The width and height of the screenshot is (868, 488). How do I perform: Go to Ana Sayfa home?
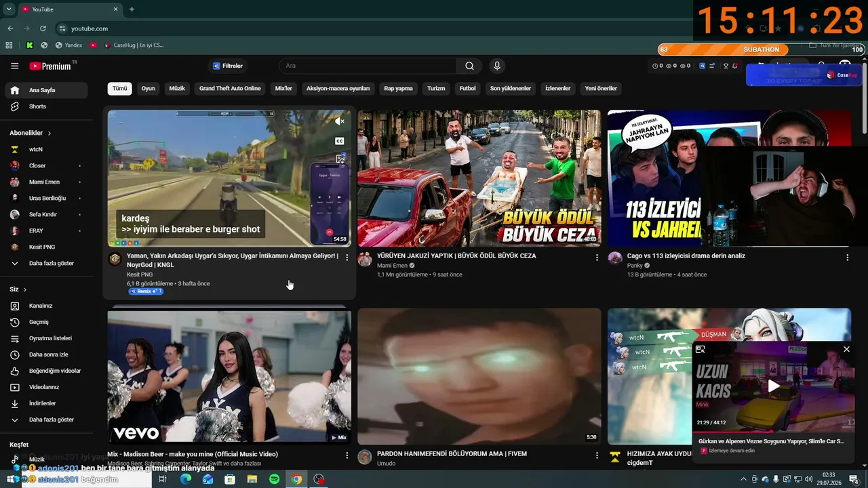[x=47, y=90]
